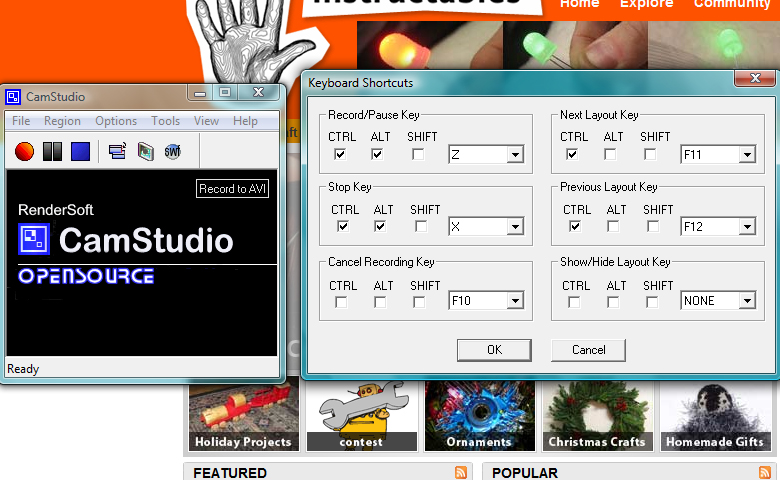Minimize the CamStudio window
The image size is (780, 480).
coord(200,93)
